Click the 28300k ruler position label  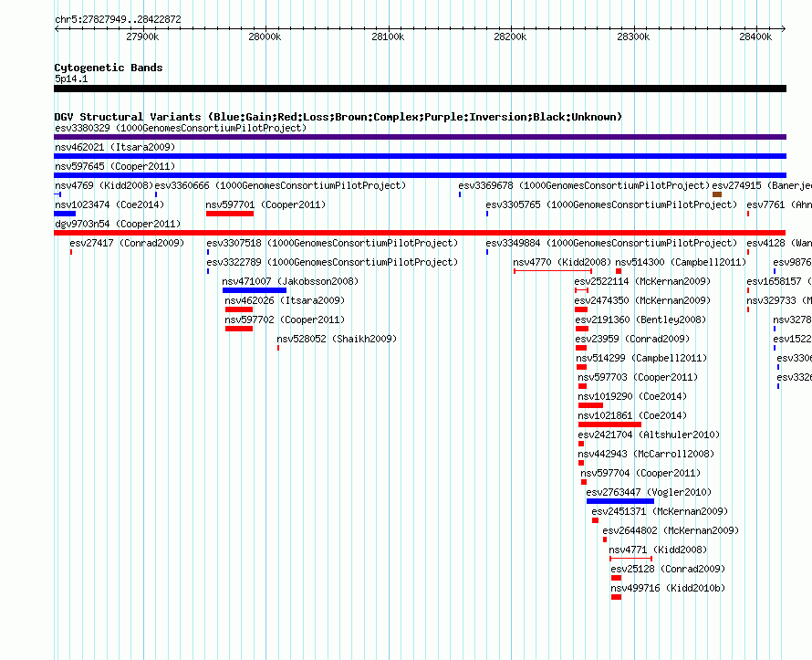(633, 37)
